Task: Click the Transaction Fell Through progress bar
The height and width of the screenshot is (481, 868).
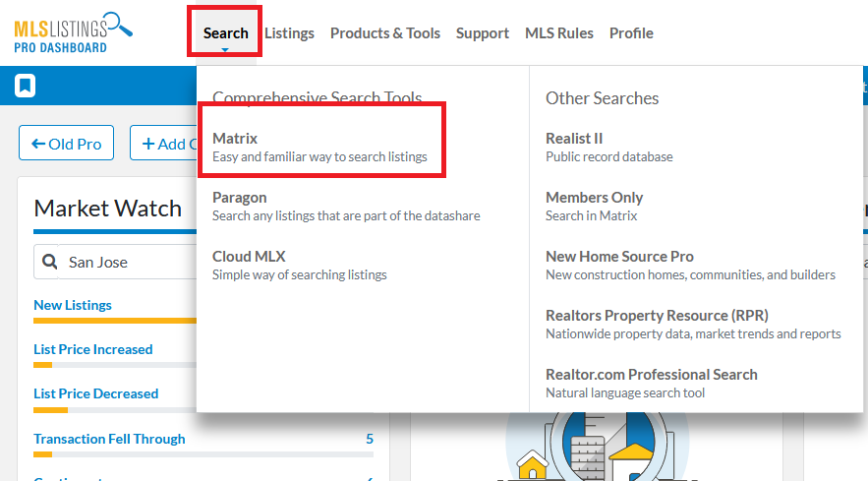Action: pyautogui.click(x=203, y=454)
